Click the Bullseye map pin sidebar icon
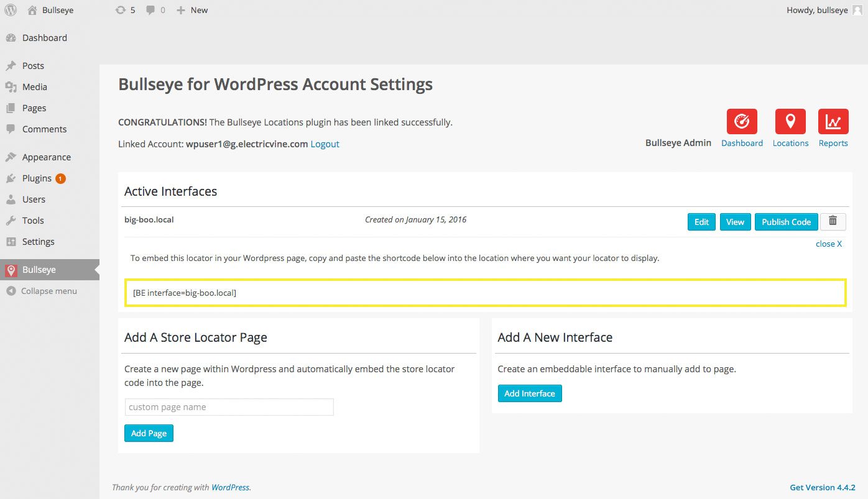The width and height of the screenshot is (868, 499). tap(11, 270)
